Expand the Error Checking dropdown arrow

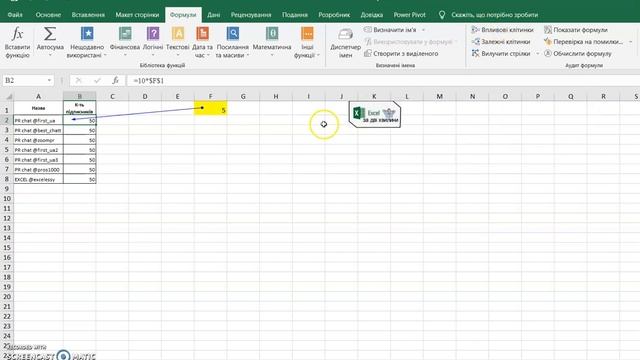pos(631,42)
